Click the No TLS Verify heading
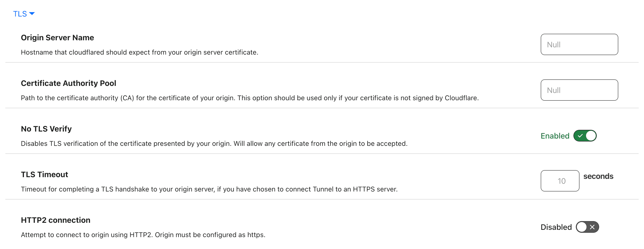 tap(46, 129)
